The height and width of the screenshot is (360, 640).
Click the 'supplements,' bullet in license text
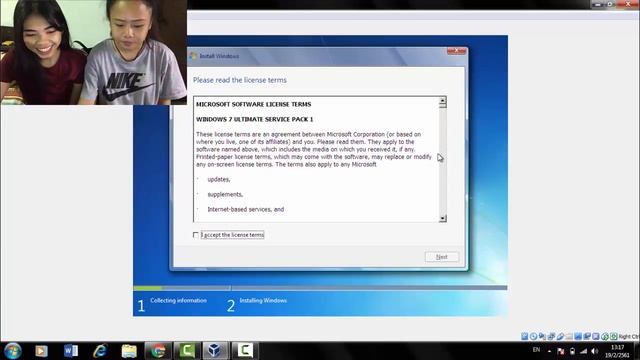click(225, 194)
